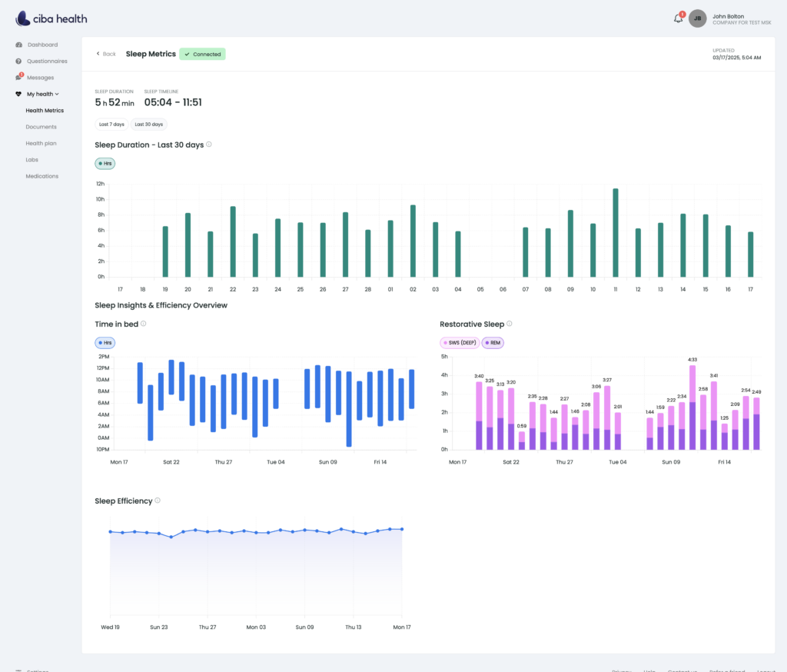
Task: Select Health Metrics submenu item
Action: pos(45,111)
